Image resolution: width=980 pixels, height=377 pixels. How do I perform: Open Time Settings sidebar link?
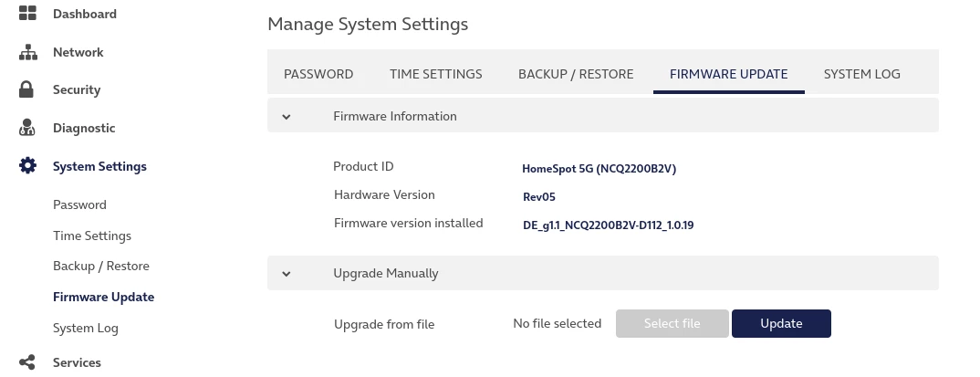[x=92, y=236]
